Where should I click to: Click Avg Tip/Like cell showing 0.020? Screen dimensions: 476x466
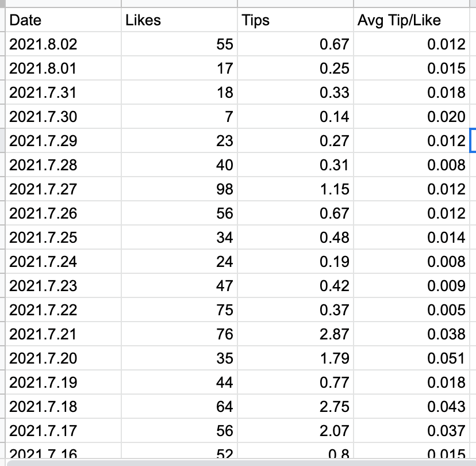click(x=412, y=117)
